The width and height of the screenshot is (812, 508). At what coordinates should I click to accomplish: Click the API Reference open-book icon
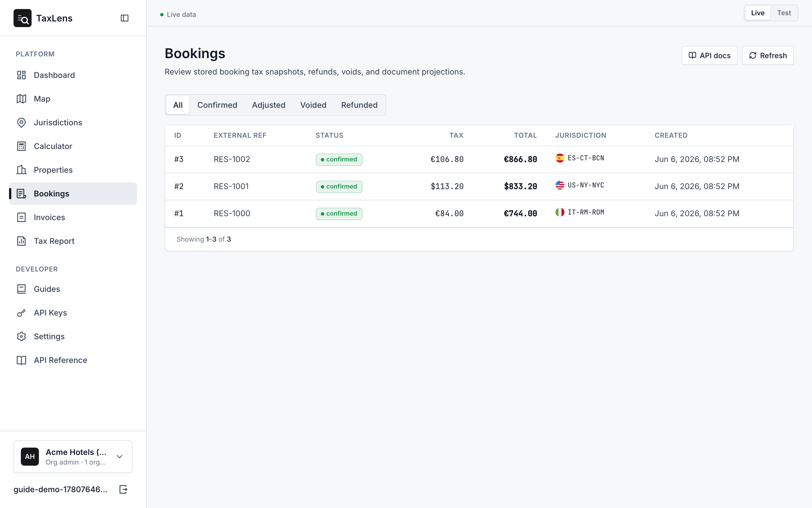pyautogui.click(x=21, y=360)
